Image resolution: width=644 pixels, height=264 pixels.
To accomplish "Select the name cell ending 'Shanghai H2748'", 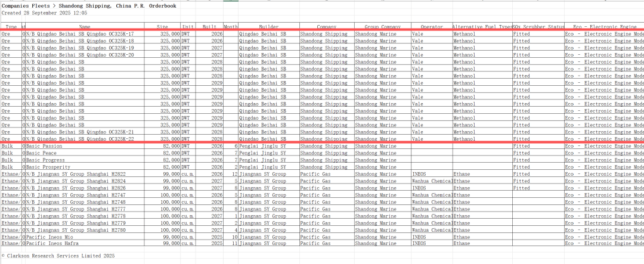I will (x=85, y=202).
